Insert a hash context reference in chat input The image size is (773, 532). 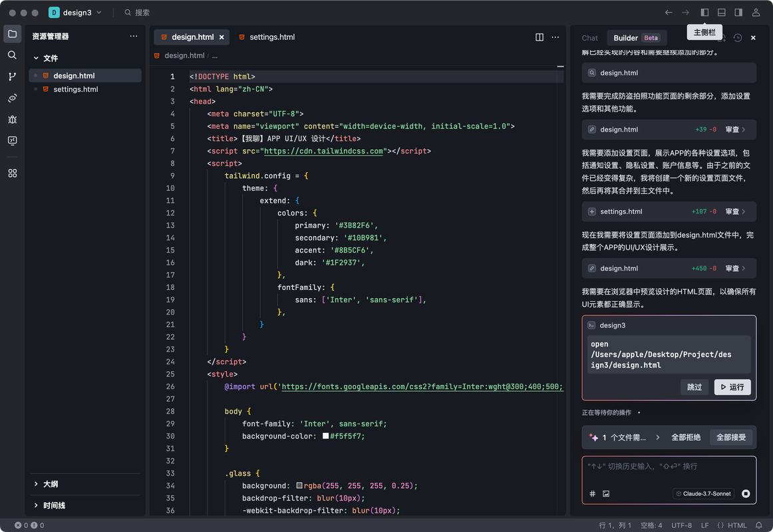pos(592,493)
